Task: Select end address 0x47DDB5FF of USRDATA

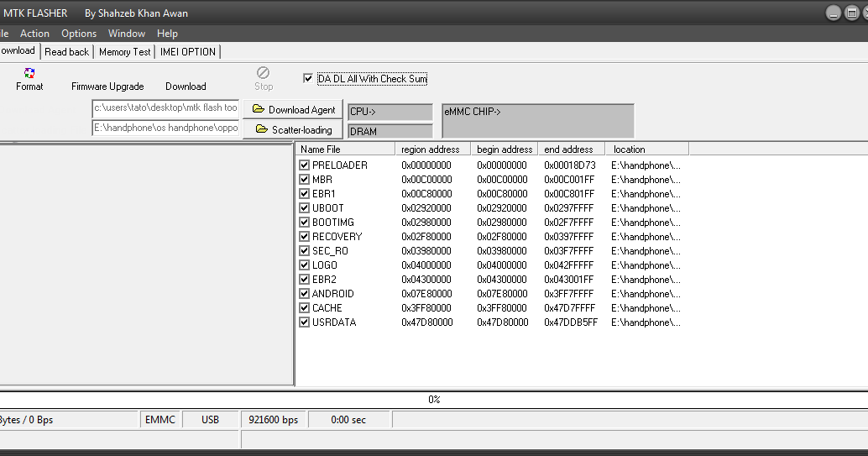Action: pos(571,322)
